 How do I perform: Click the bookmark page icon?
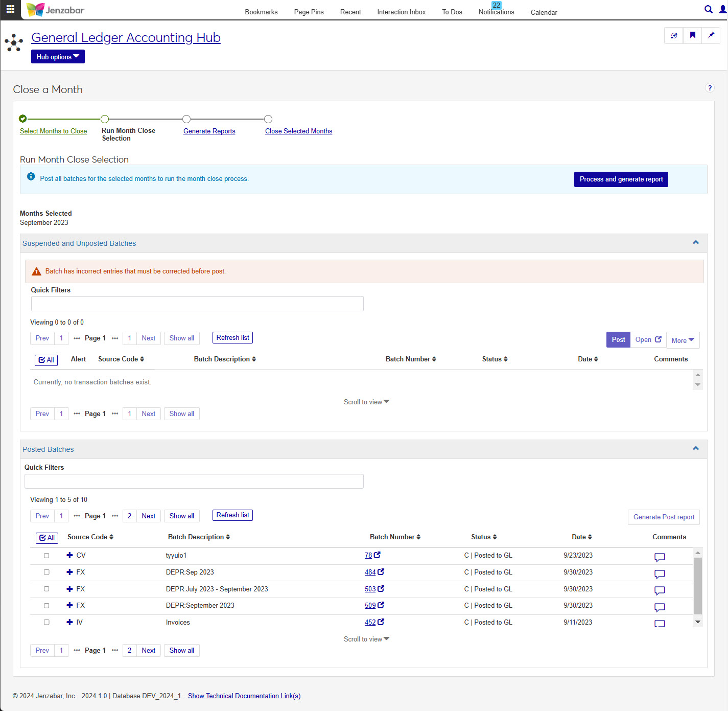[x=692, y=35]
